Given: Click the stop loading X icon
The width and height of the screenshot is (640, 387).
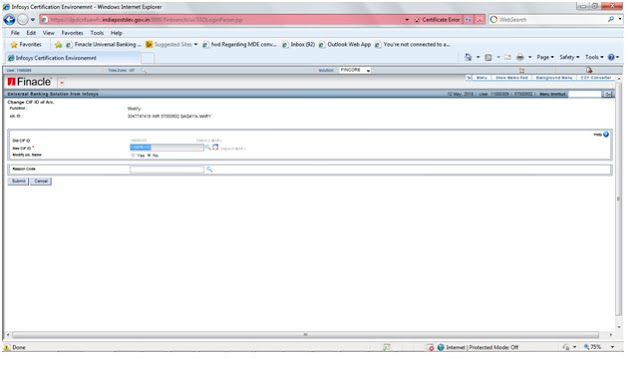Looking at the screenshot, I should pos(480,20).
